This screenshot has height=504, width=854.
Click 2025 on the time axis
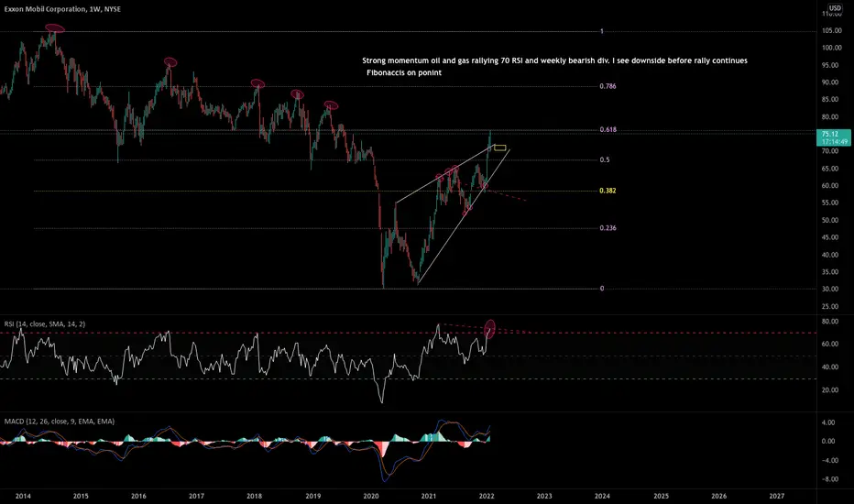coord(662,496)
